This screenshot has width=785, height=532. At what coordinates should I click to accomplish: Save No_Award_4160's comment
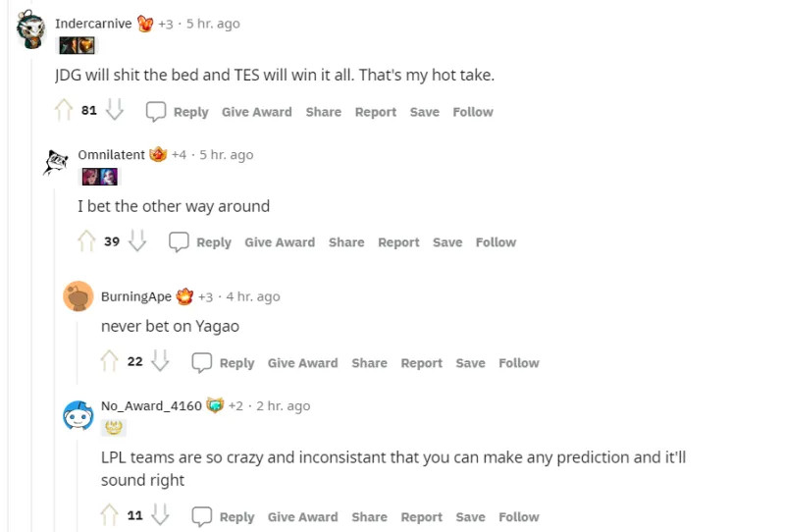pyautogui.click(x=470, y=517)
